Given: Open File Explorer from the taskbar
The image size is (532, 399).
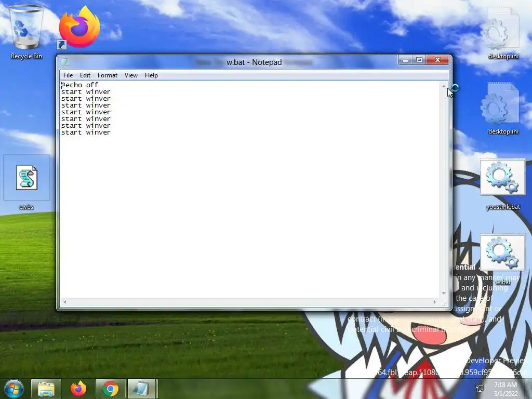Looking at the screenshot, I should [x=46, y=389].
